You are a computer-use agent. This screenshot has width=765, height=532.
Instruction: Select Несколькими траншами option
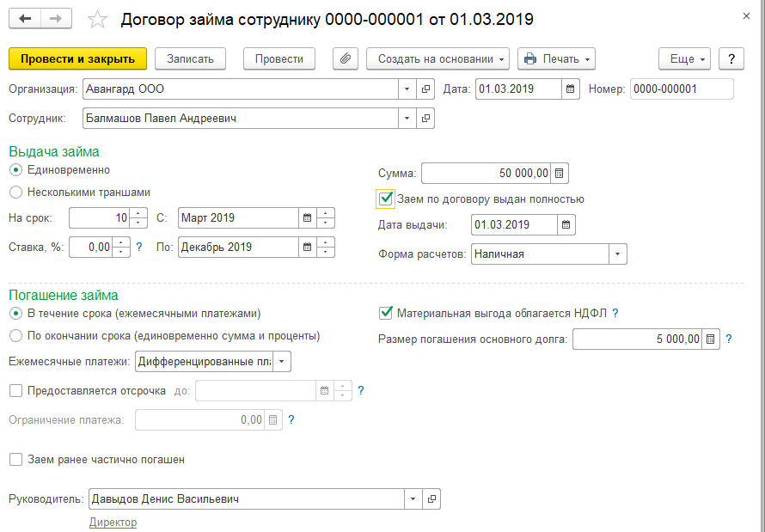tap(16, 193)
